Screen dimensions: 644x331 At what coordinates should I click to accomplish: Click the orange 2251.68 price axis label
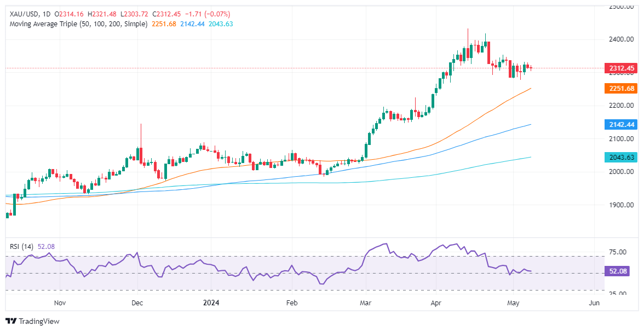pos(617,89)
